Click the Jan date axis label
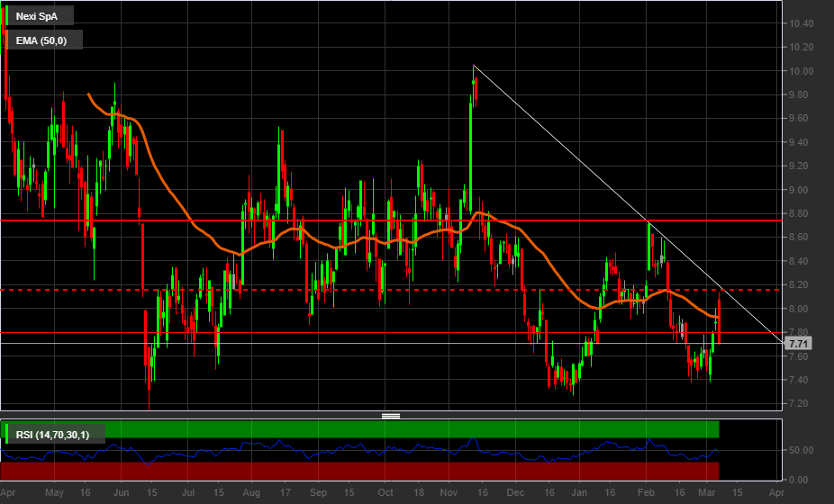Viewport: 834px width, 504px height. point(579,493)
